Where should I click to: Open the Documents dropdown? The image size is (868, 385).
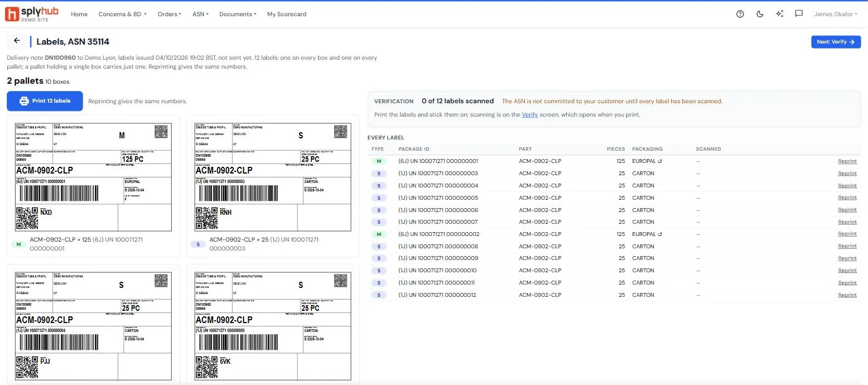coord(238,14)
